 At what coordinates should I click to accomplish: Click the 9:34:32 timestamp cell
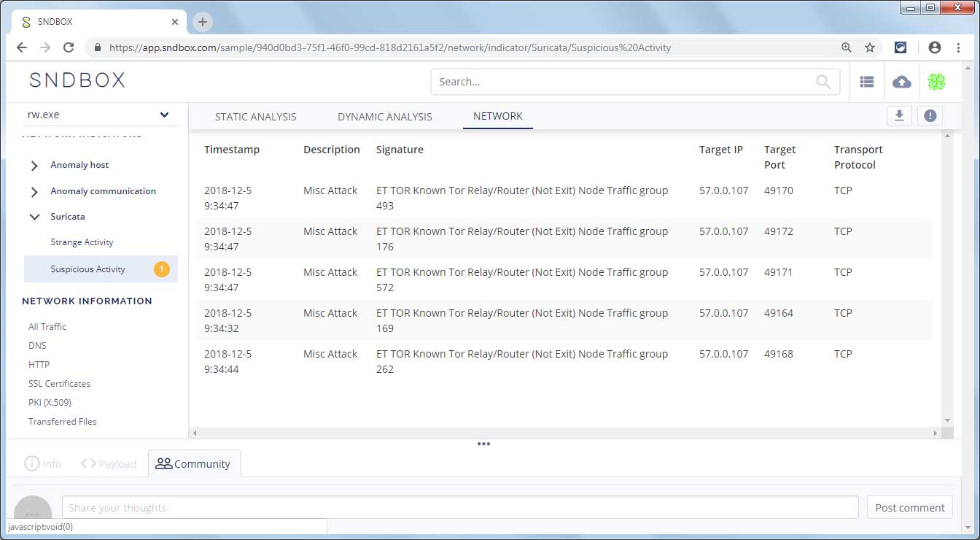click(x=227, y=320)
